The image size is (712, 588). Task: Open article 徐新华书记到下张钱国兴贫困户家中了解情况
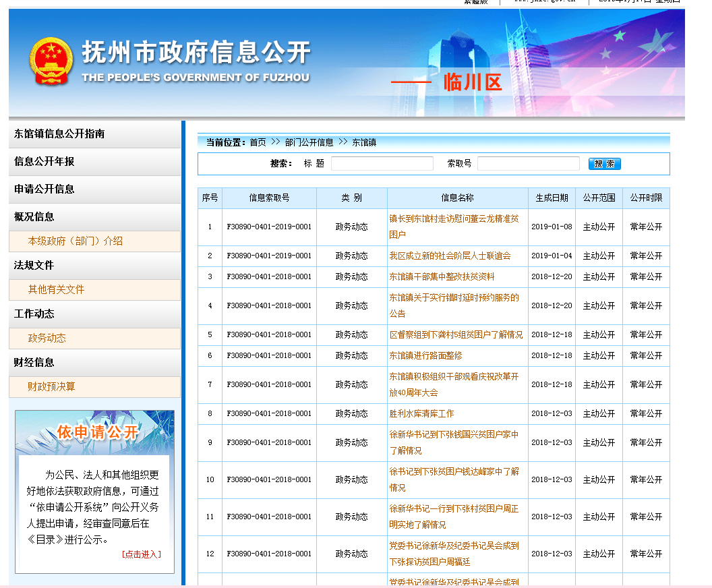pos(454,443)
